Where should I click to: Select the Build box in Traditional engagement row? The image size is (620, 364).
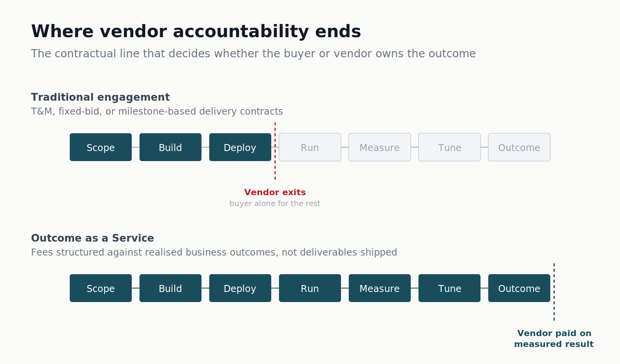click(x=170, y=147)
